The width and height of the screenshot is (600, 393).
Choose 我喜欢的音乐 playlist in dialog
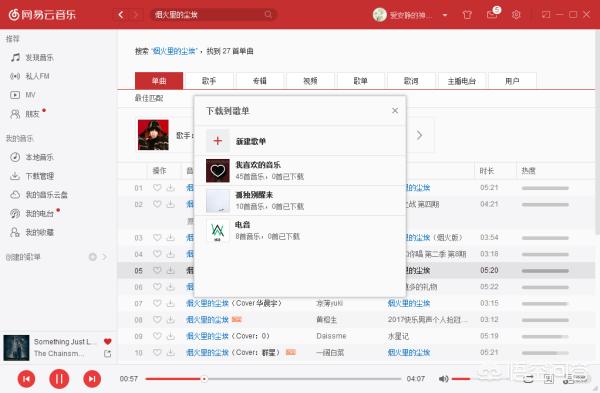(x=300, y=171)
